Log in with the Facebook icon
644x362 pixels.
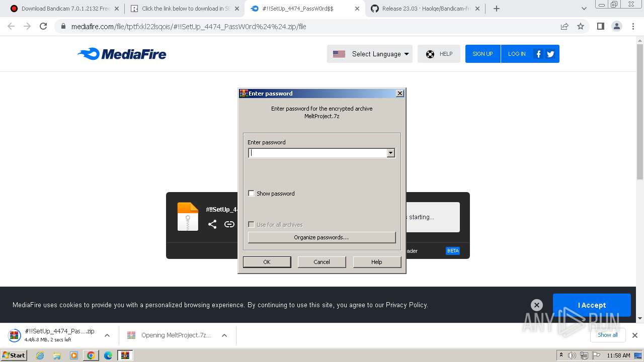(x=538, y=54)
